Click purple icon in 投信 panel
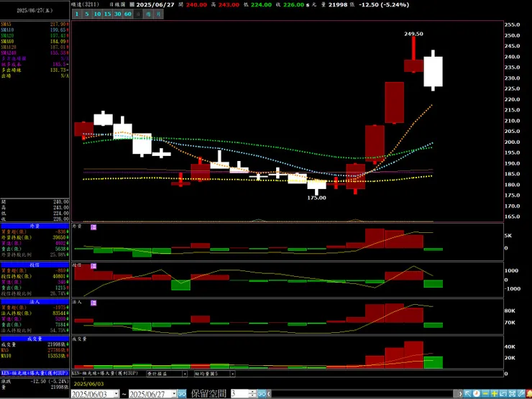The width and height of the screenshot is (532, 399). coord(93,266)
